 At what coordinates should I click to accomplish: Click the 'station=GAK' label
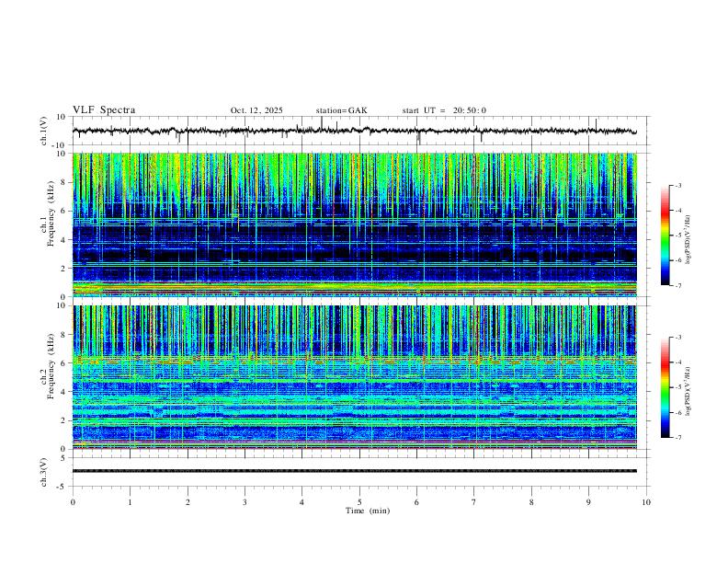pyautogui.click(x=341, y=110)
